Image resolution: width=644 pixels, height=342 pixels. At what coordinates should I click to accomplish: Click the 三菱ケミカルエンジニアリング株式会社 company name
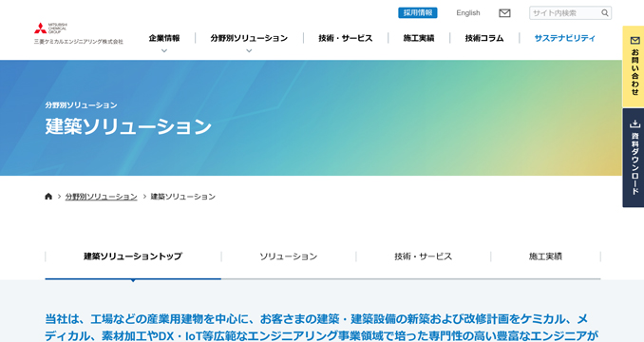click(79, 42)
